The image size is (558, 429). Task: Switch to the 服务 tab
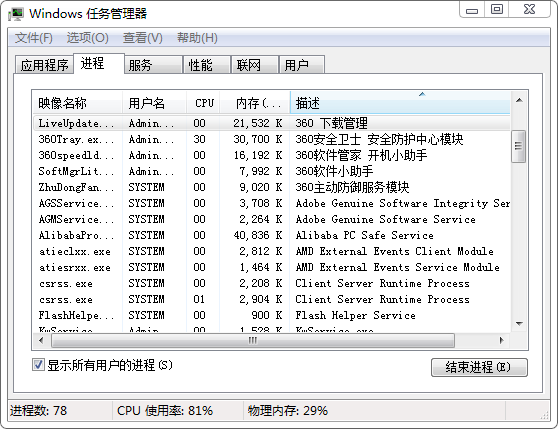click(153, 65)
